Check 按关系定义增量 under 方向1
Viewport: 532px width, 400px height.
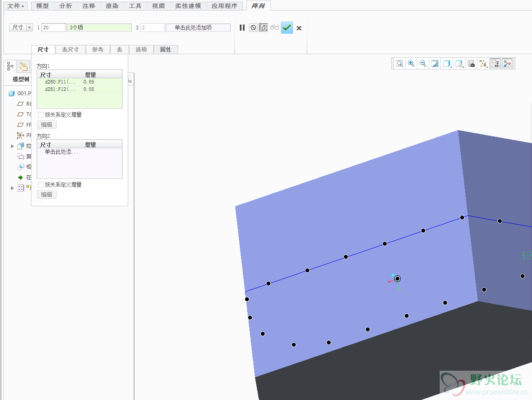(41, 115)
